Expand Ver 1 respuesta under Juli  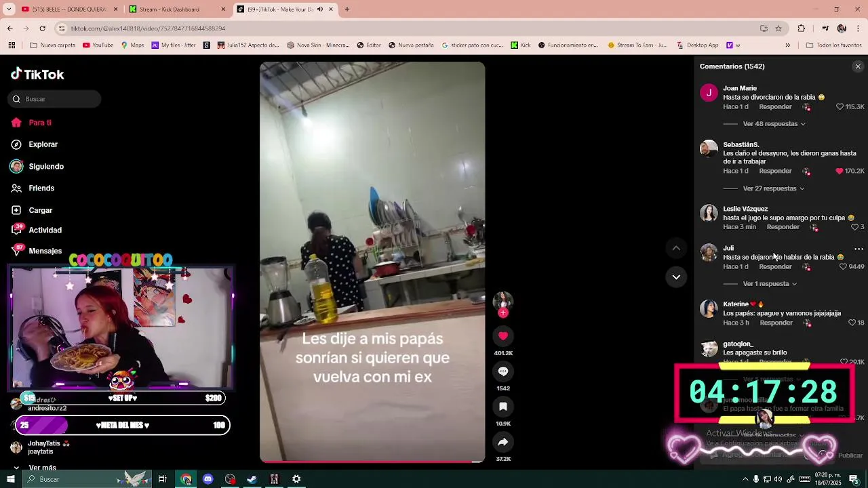[x=770, y=284]
